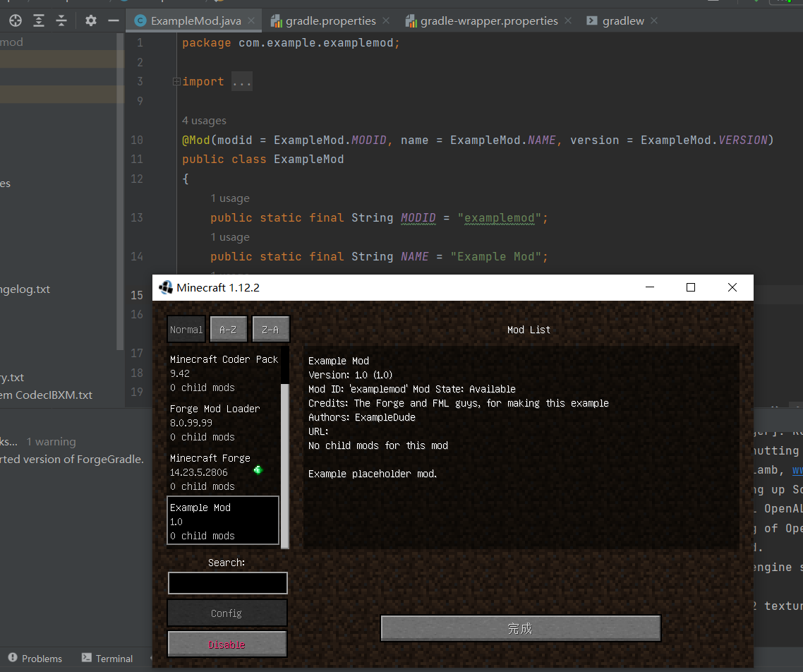Click the Collapse All icon in project panel
803x672 pixels.
pos(61,20)
